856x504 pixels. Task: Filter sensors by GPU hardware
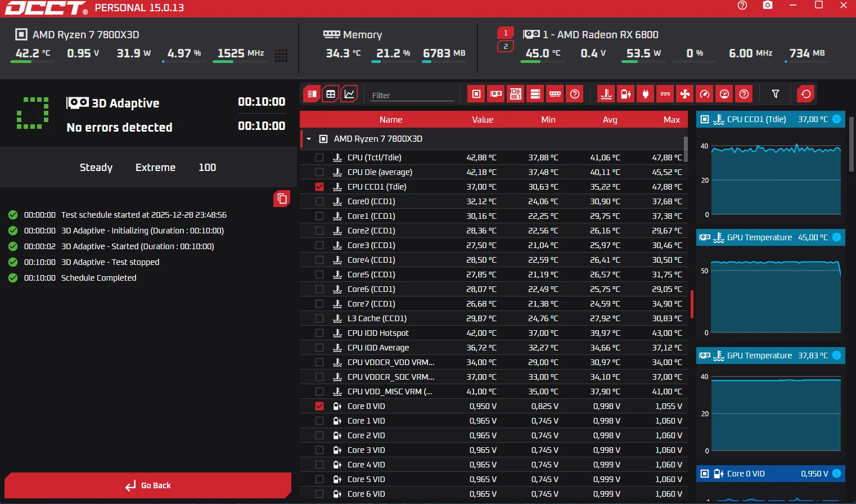coord(496,94)
